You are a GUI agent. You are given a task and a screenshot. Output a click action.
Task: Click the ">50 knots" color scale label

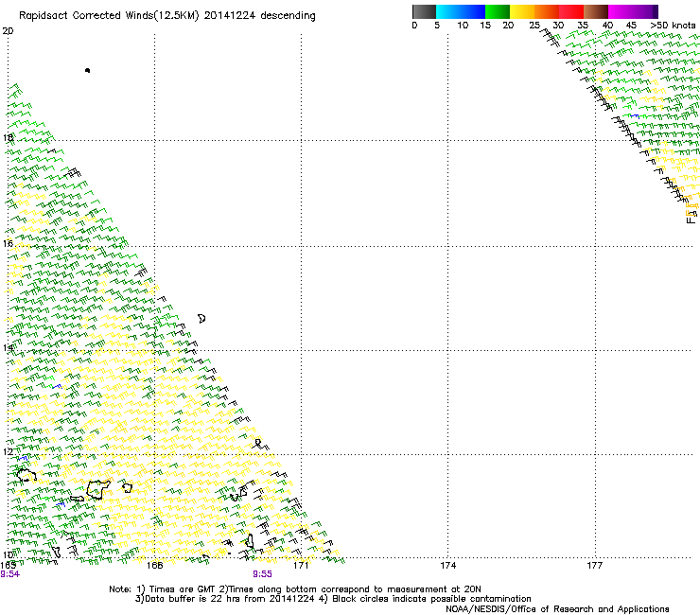(674, 26)
